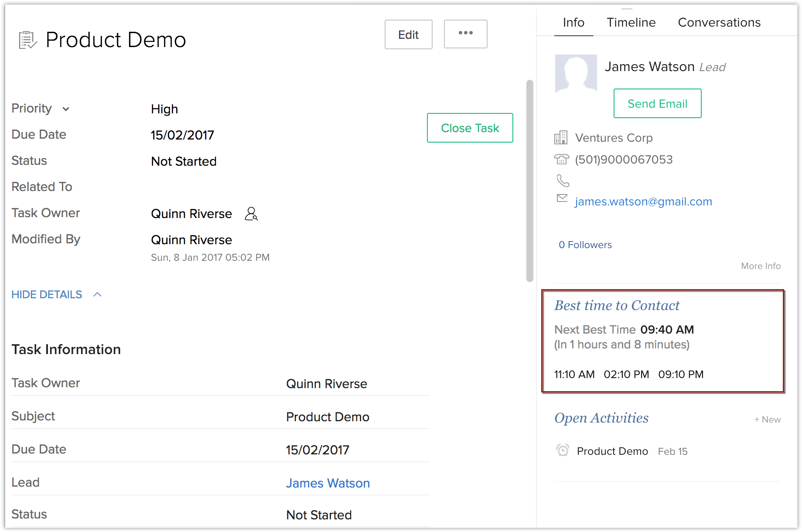Click the chevron next to HIDE DETAILS
Screen dimensions: 802x532
tap(97, 295)
